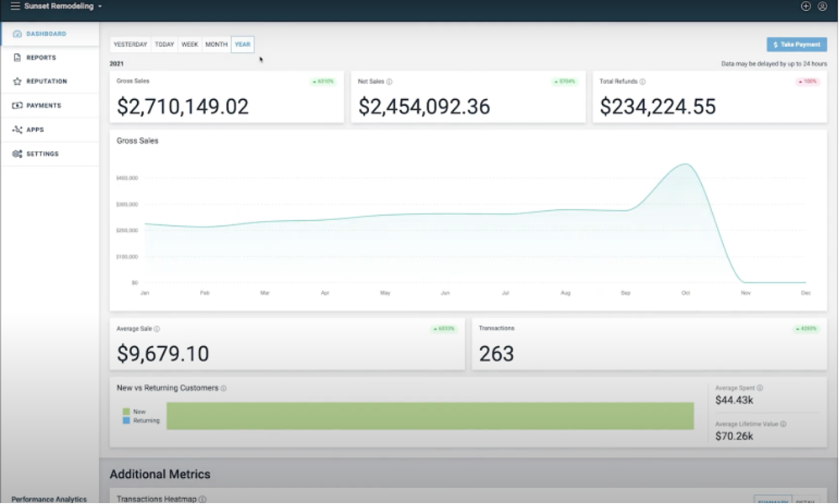Viewport: 839px width, 504px height.
Task: Open the Reports section in sidebar
Action: (x=38, y=56)
